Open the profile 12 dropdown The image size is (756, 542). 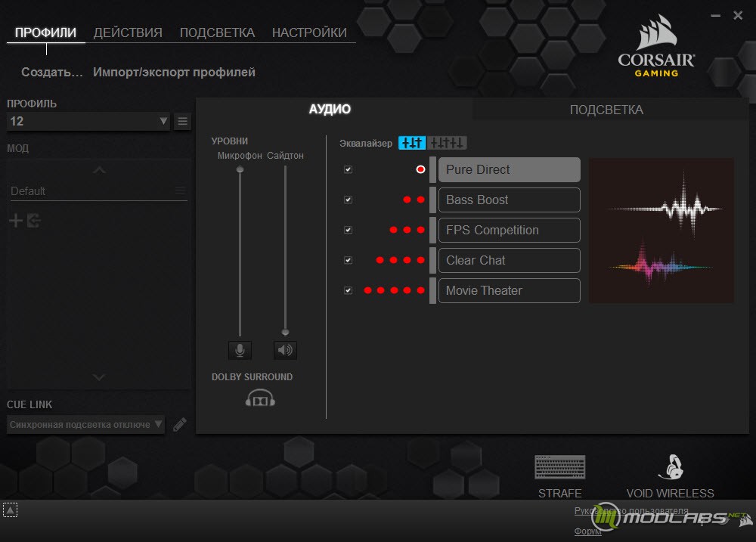pyautogui.click(x=88, y=121)
